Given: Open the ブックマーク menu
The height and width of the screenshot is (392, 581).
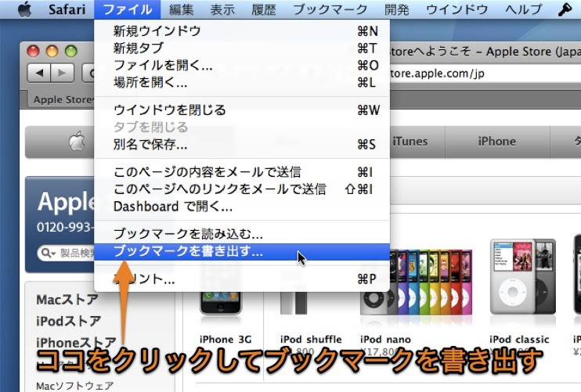Looking at the screenshot, I should (x=330, y=9).
